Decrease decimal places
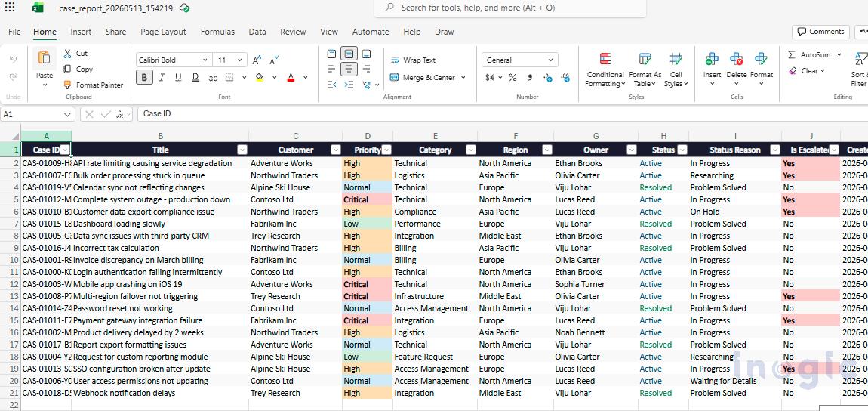This screenshot has height=411, width=868. pyautogui.click(x=565, y=78)
